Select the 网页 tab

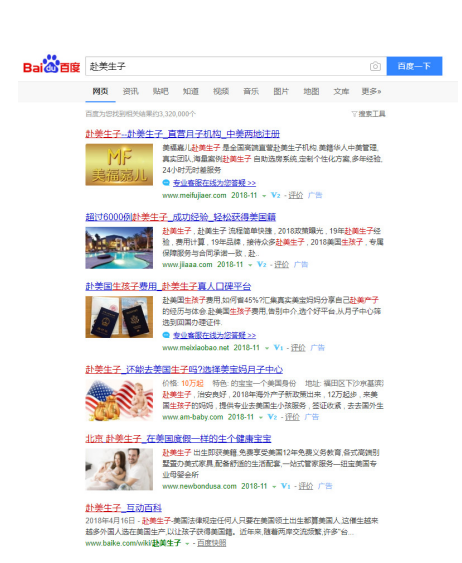pyautogui.click(x=100, y=92)
